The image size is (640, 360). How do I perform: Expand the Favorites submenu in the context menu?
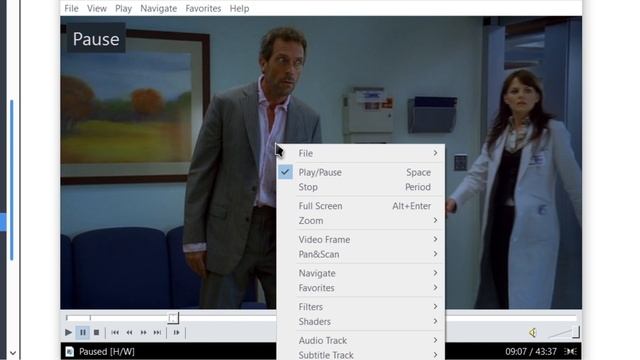[x=361, y=288]
